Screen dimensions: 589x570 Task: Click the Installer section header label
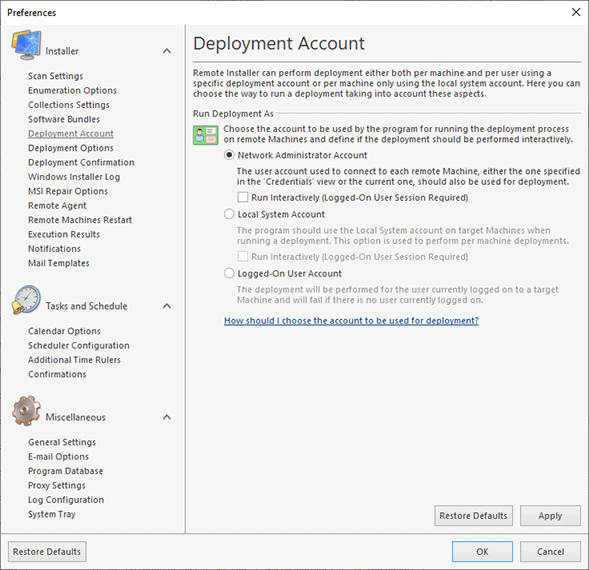point(62,51)
